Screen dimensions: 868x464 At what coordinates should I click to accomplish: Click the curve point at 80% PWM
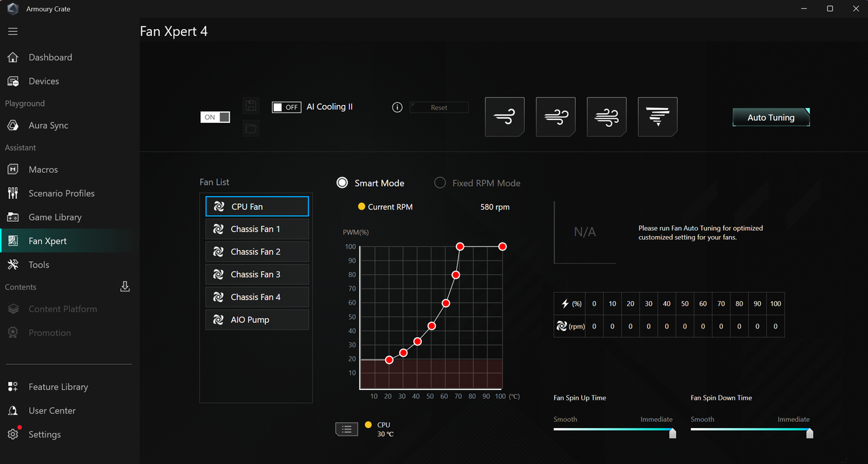click(x=456, y=275)
